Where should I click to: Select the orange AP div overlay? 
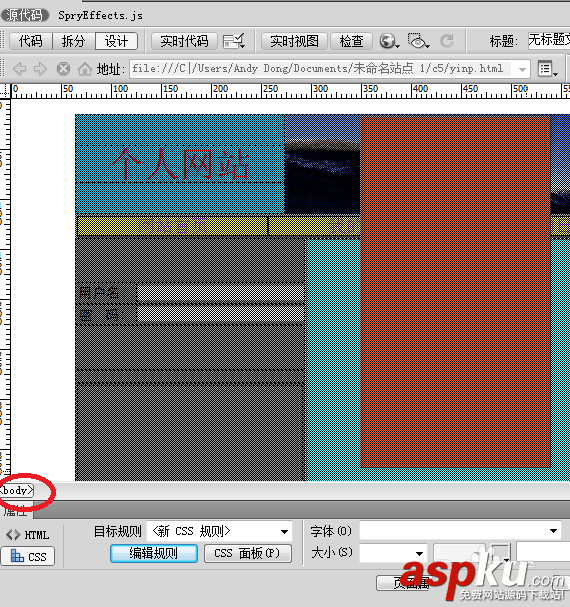455,291
